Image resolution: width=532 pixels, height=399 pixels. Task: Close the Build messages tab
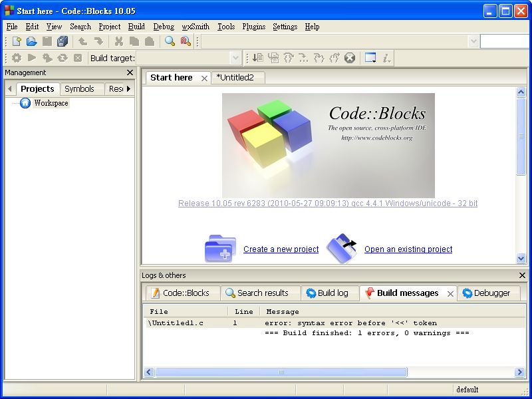tap(450, 294)
